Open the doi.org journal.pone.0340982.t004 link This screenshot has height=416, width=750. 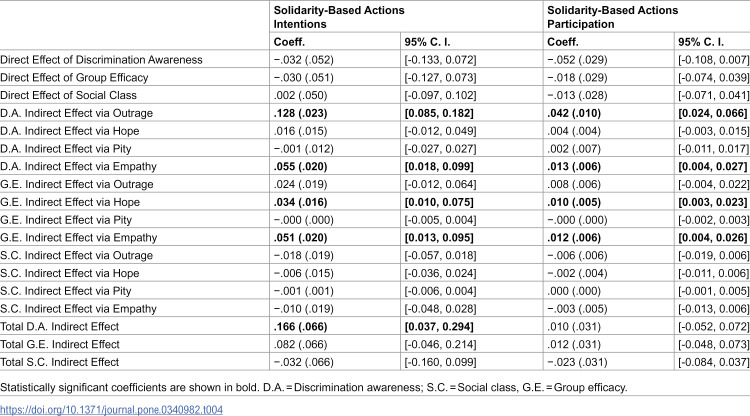click(x=111, y=410)
